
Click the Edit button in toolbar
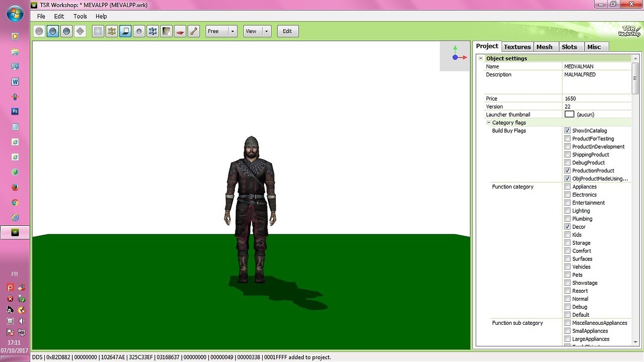coord(287,31)
